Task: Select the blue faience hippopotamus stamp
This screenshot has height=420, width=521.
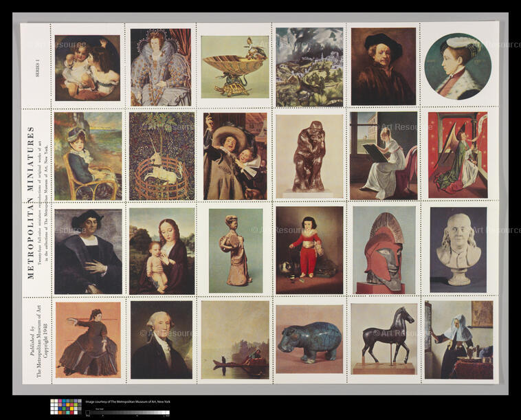Action: (309, 340)
